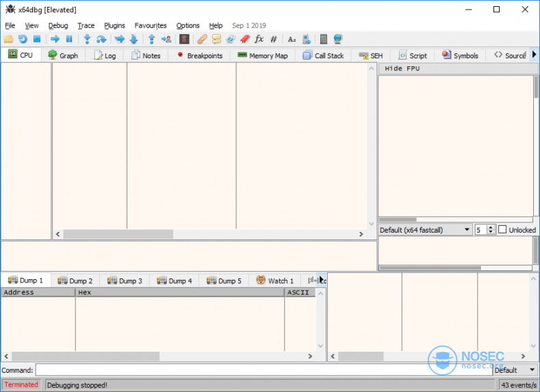Increase the argument count spinner
The image size is (540, 392).
click(x=491, y=227)
